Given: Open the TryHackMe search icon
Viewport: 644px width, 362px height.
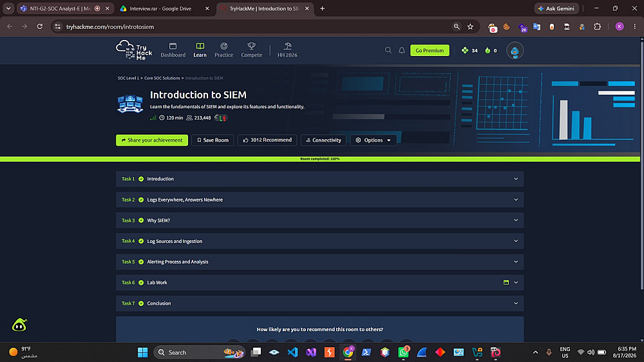Looking at the screenshot, I should pyautogui.click(x=388, y=50).
